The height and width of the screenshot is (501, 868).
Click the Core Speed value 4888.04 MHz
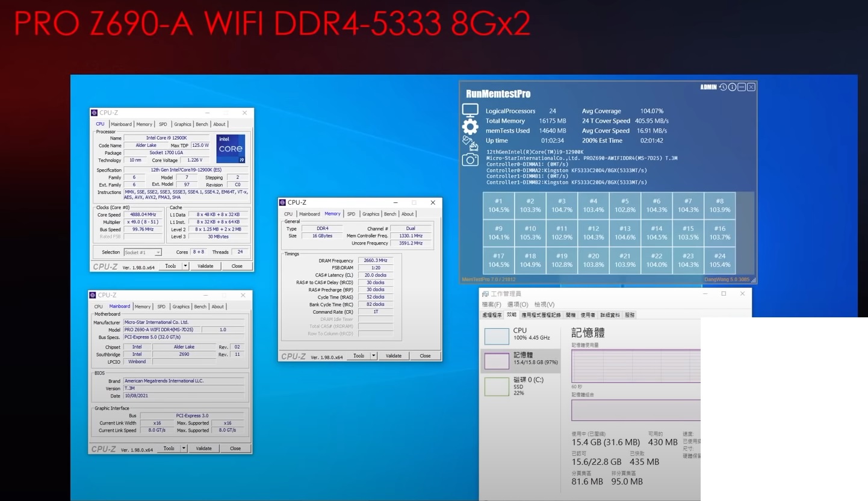click(143, 214)
